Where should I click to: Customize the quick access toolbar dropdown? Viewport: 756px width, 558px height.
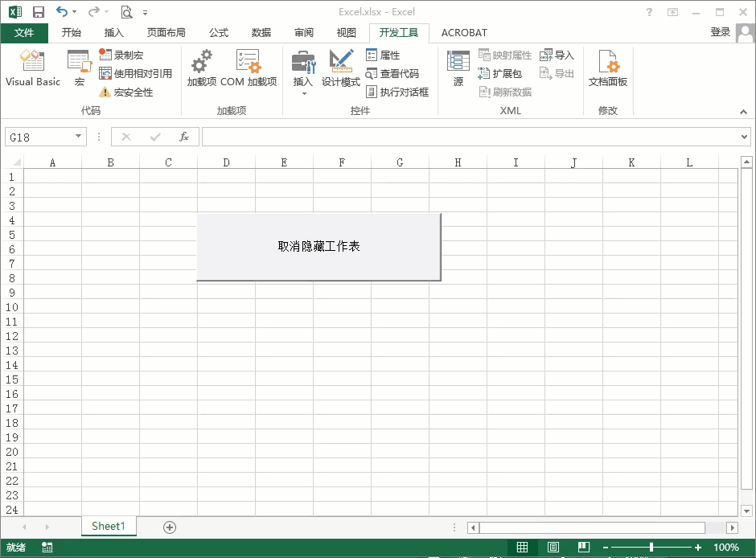pos(145,13)
